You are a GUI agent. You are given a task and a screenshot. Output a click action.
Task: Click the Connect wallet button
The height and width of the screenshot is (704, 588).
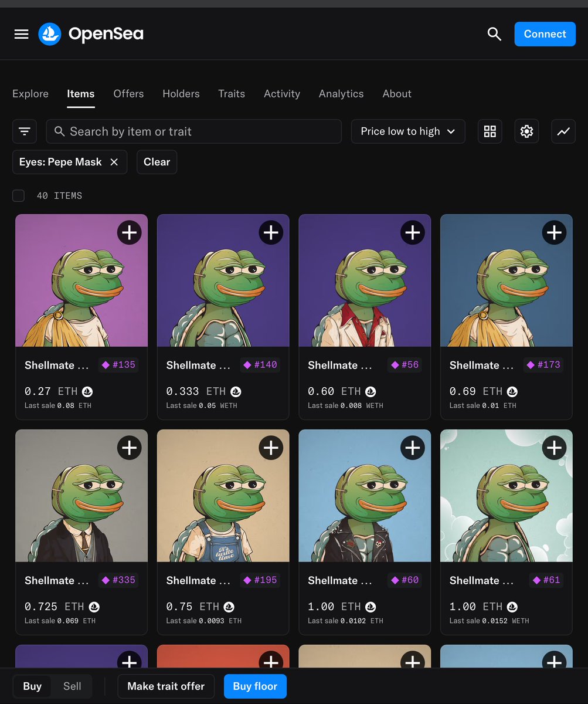pyautogui.click(x=545, y=34)
